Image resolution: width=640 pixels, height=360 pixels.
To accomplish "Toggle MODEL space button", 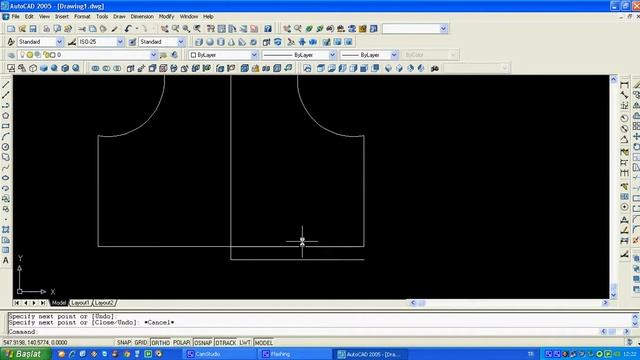I will 264,342.
